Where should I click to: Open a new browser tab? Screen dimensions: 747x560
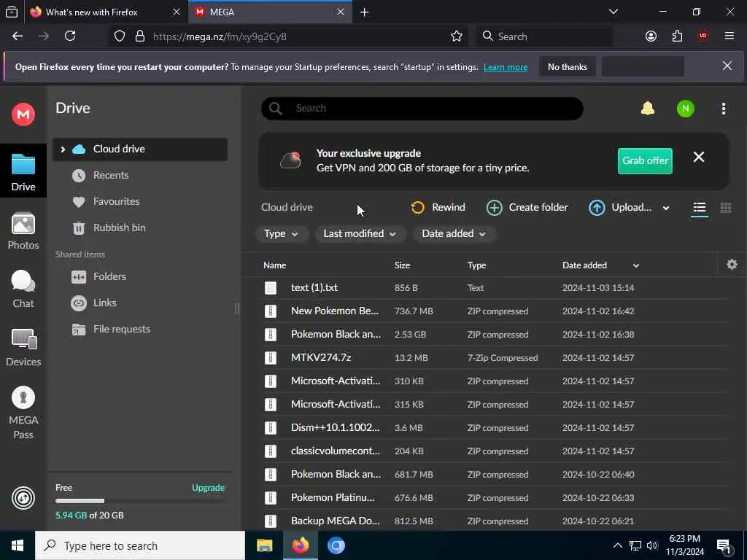coord(365,12)
